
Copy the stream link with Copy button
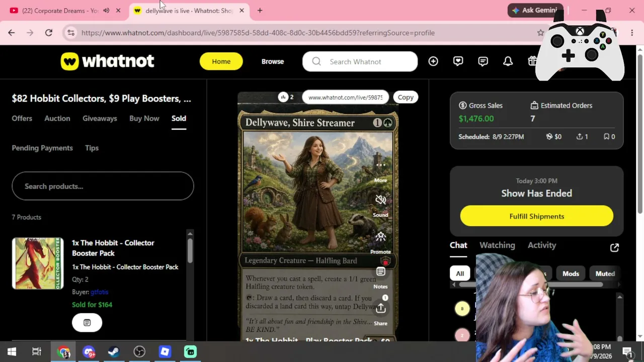point(406,98)
